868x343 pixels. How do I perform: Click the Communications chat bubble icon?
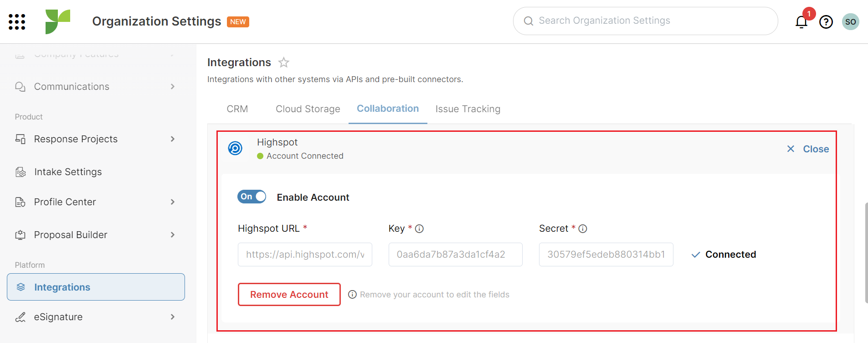20,87
